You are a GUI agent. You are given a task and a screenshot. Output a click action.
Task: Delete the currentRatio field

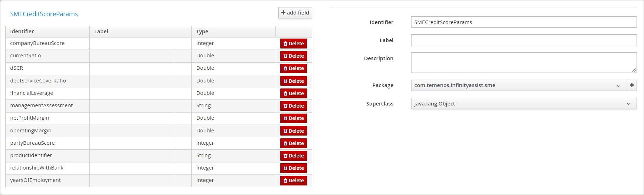(293, 56)
